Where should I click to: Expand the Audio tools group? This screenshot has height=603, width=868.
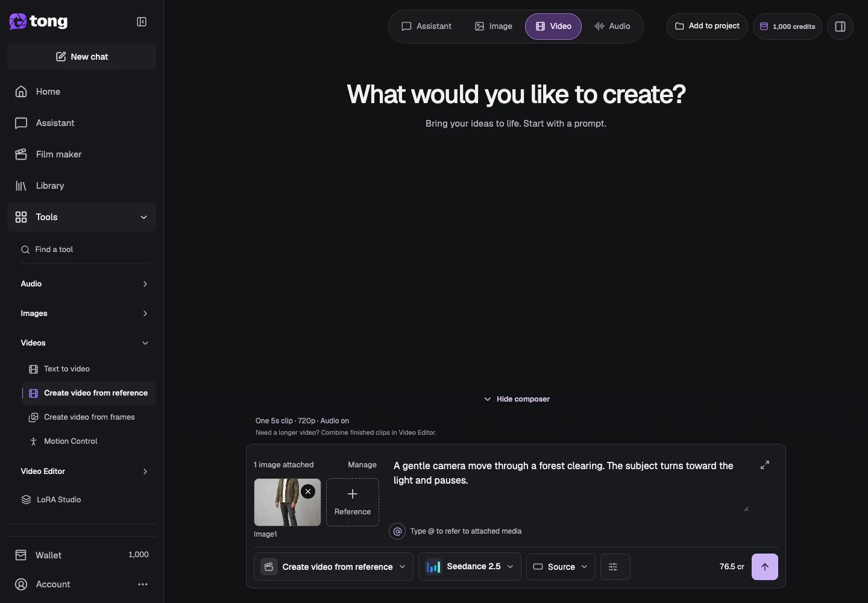click(84, 284)
